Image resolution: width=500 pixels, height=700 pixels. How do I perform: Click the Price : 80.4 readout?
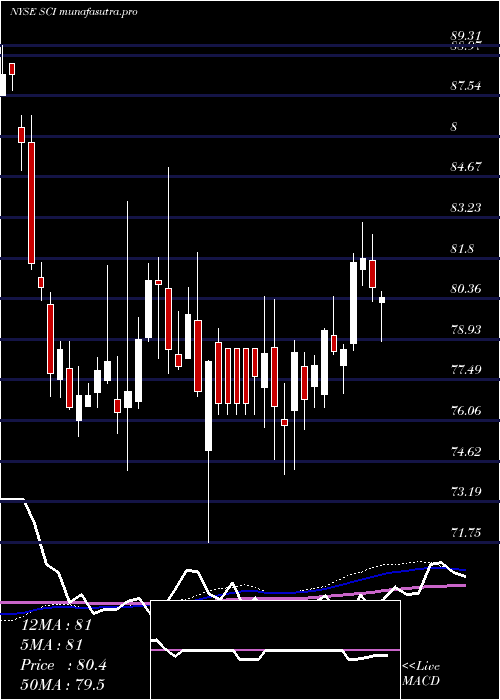coord(64,665)
